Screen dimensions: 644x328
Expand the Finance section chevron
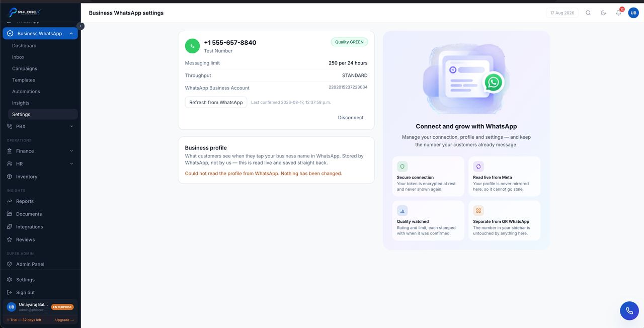click(71, 151)
